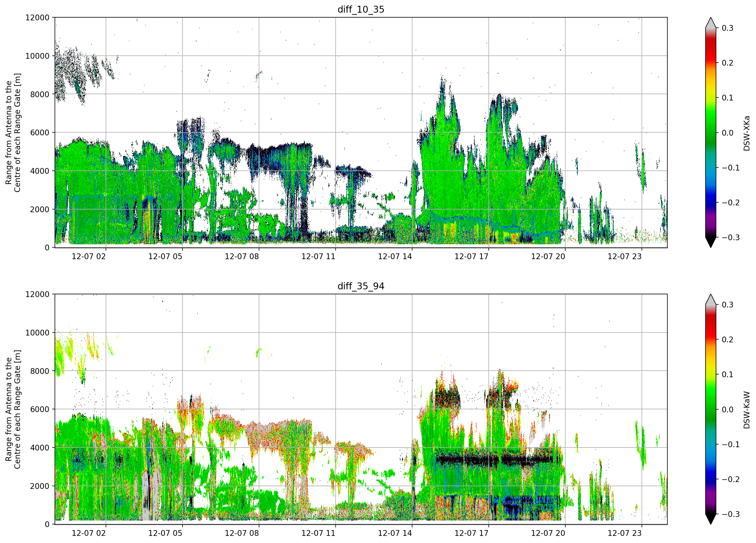Click the −0.2 tick on DSW-XKa colorbar

731,203
